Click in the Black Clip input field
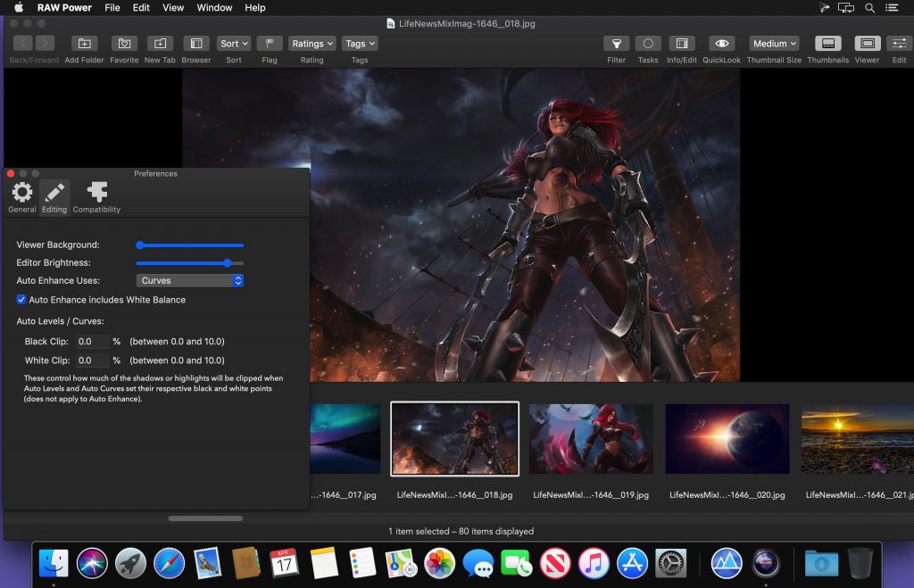 pos(92,342)
